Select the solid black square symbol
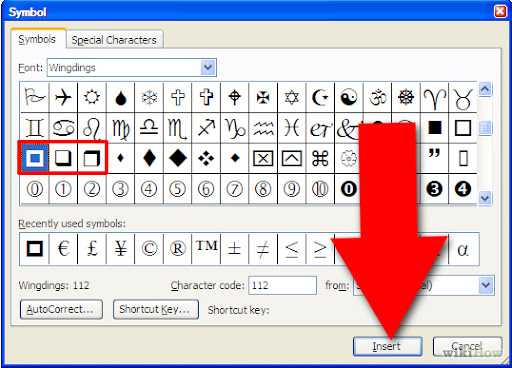 435,128
